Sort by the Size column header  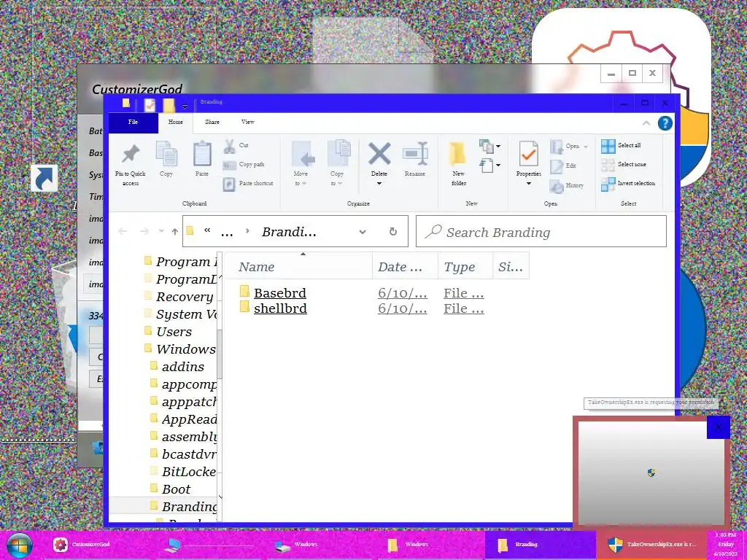[x=511, y=267]
